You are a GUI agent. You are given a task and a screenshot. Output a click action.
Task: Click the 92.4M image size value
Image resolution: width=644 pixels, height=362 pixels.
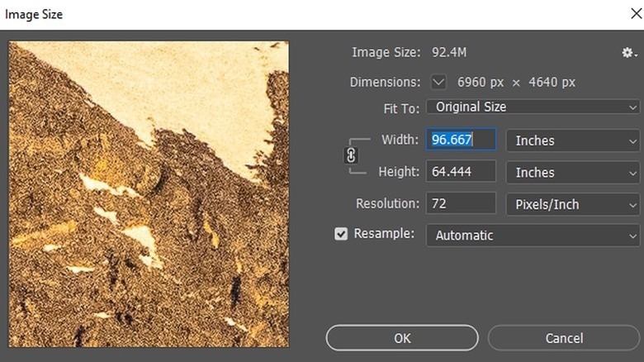[x=449, y=52]
